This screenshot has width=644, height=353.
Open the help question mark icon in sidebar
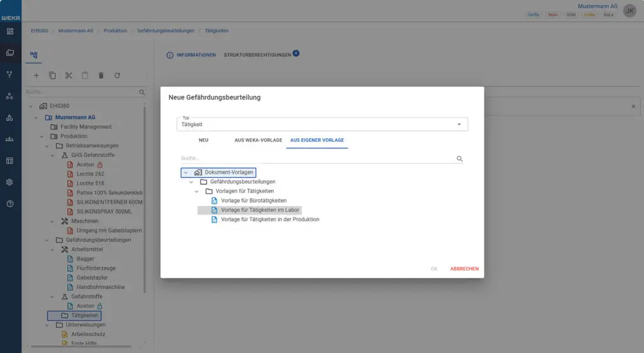(x=9, y=204)
